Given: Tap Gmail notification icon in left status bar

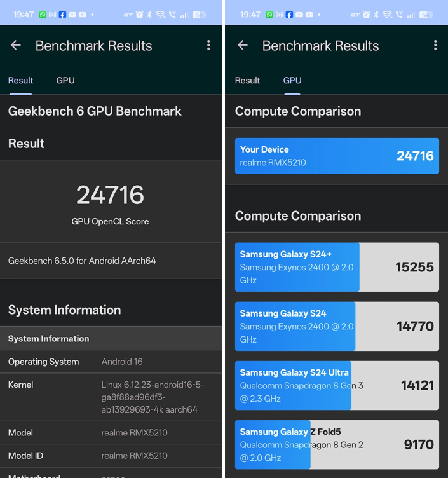Looking at the screenshot, I should [x=52, y=15].
